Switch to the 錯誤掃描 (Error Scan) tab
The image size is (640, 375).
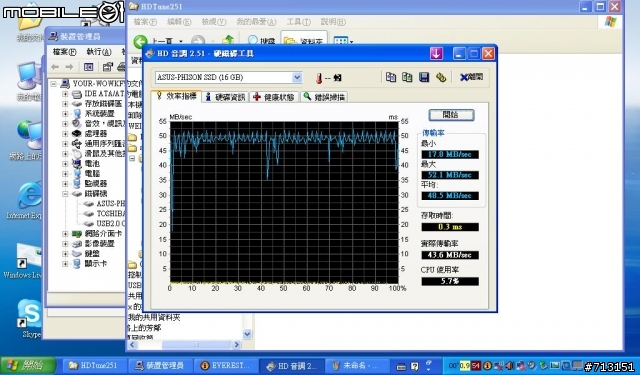[x=324, y=97]
